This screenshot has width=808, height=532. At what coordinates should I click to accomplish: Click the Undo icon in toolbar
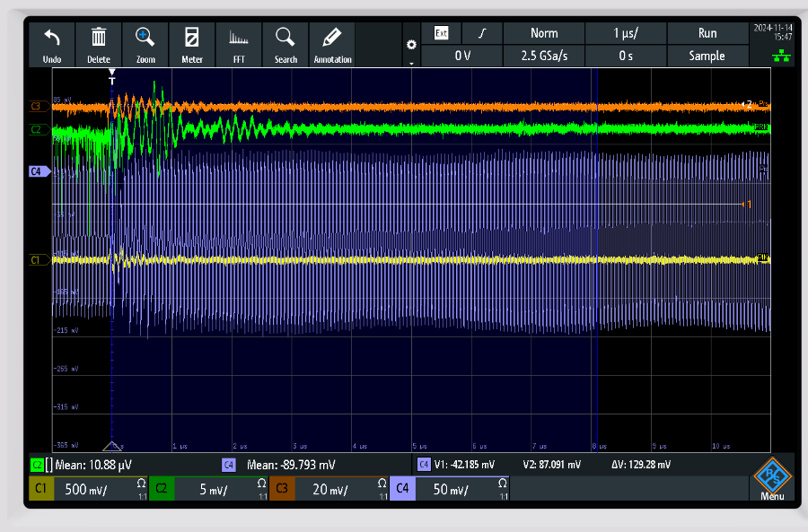pos(52,44)
